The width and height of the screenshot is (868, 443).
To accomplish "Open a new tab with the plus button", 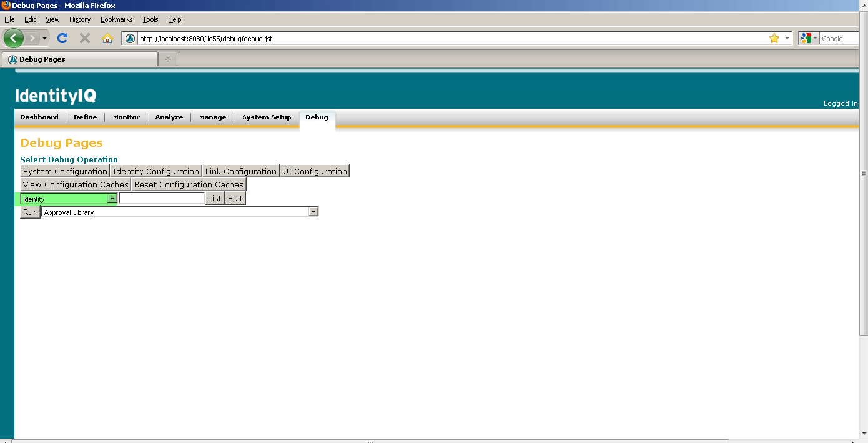I will pyautogui.click(x=168, y=59).
